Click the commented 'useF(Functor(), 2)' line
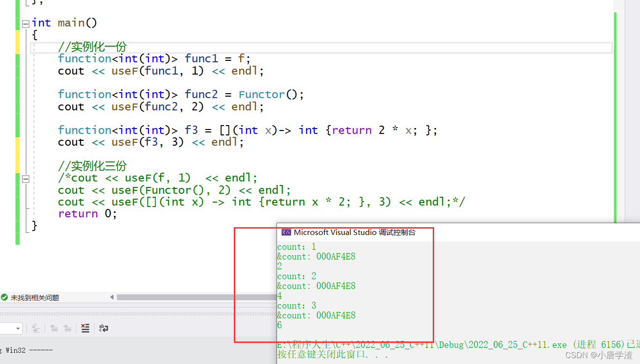Viewport: 640px width, 364px height. click(174, 190)
